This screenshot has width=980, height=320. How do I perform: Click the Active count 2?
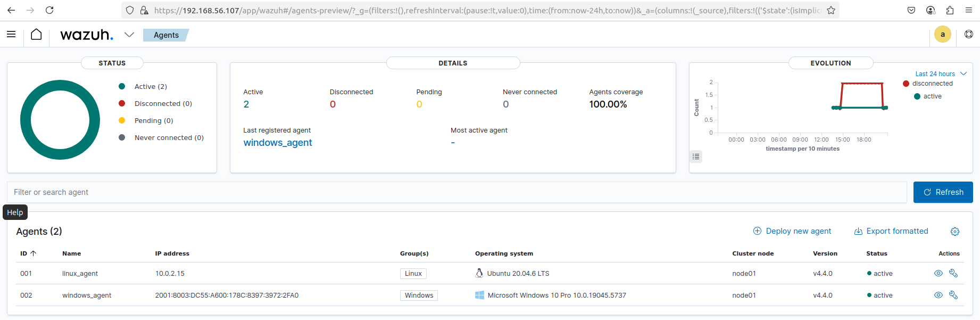(x=246, y=104)
